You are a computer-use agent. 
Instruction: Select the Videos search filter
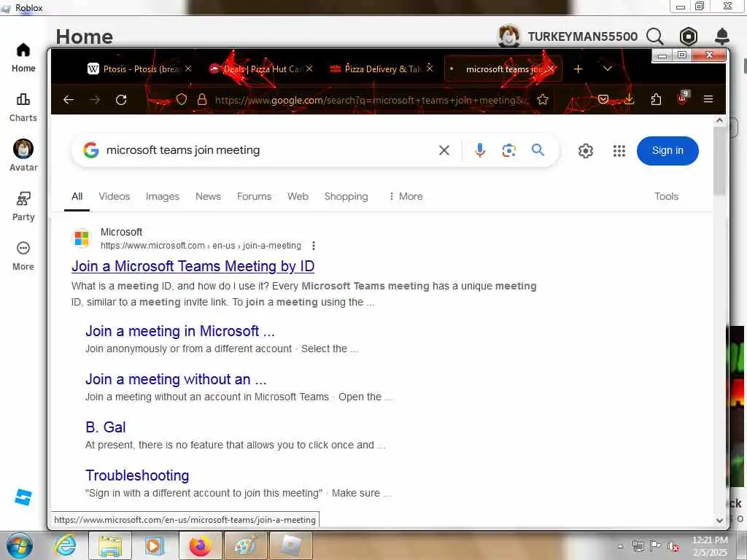[115, 196]
